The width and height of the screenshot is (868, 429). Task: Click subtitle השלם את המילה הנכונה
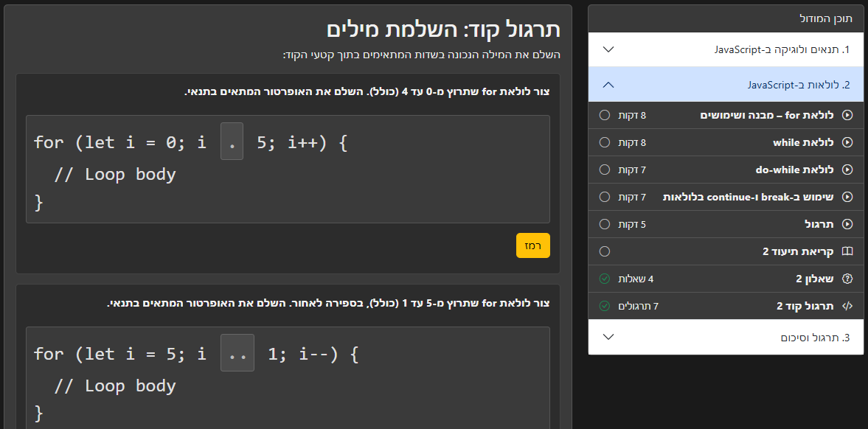[422, 55]
